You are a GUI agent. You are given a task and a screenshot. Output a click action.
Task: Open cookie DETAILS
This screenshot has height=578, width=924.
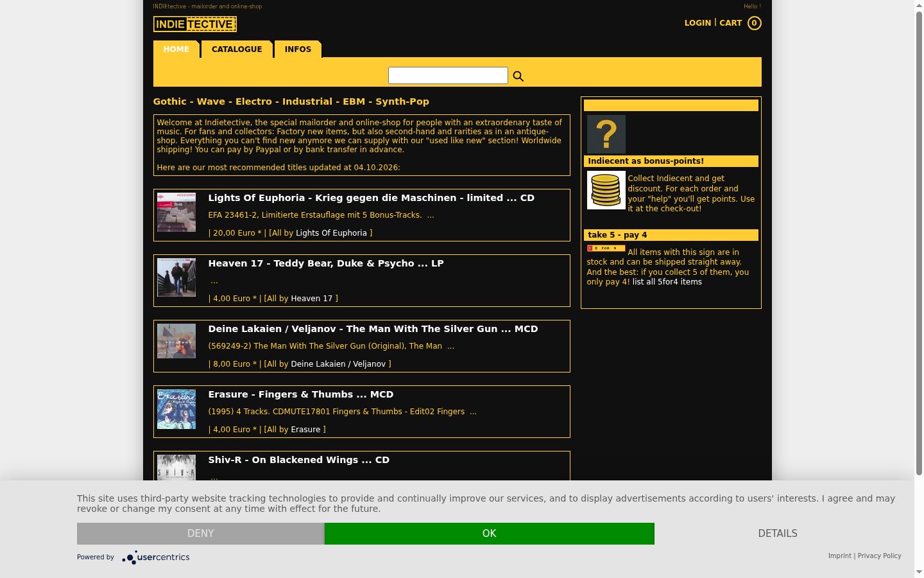(x=778, y=534)
